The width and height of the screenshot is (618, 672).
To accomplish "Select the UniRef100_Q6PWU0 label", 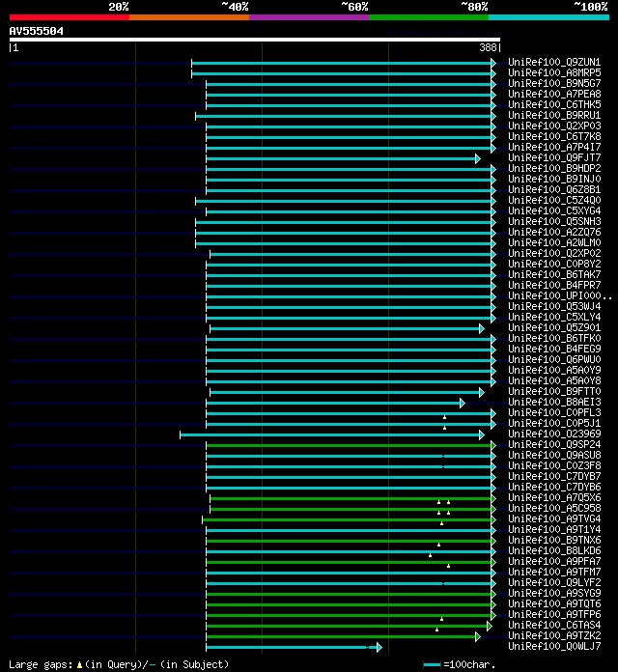I will (x=554, y=359).
